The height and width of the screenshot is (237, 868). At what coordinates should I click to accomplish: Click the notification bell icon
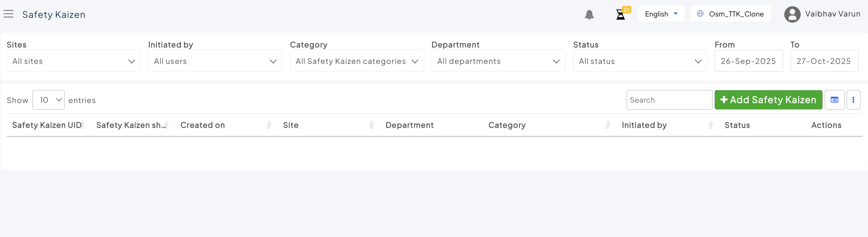(589, 14)
